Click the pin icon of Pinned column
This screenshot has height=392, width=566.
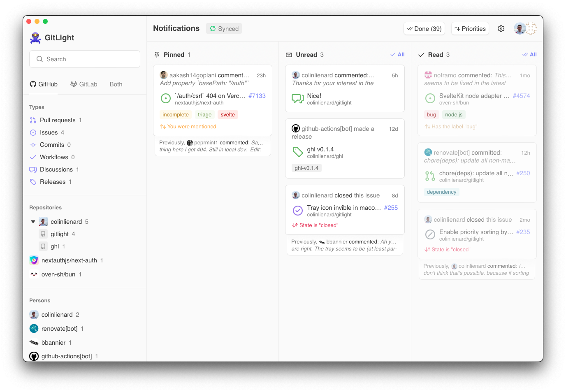pos(157,55)
